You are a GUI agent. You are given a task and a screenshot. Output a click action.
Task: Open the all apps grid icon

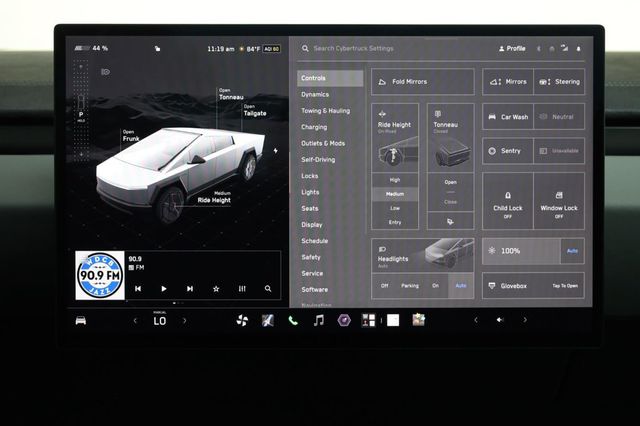tap(369, 321)
